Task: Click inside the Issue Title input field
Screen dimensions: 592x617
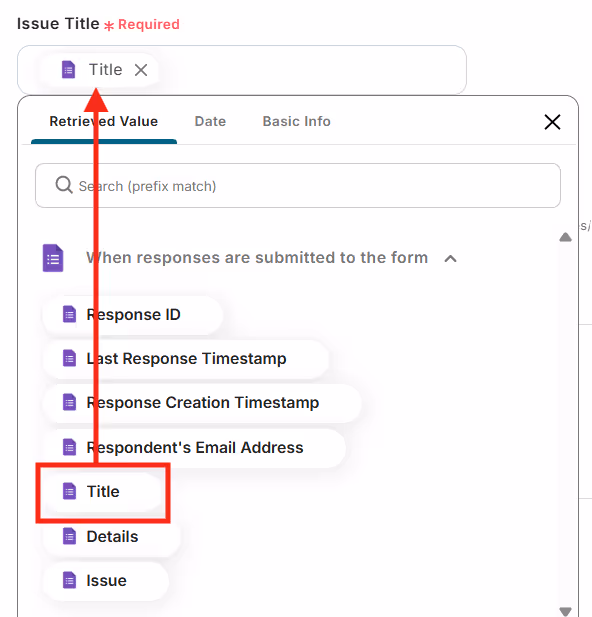Action: pos(242,70)
